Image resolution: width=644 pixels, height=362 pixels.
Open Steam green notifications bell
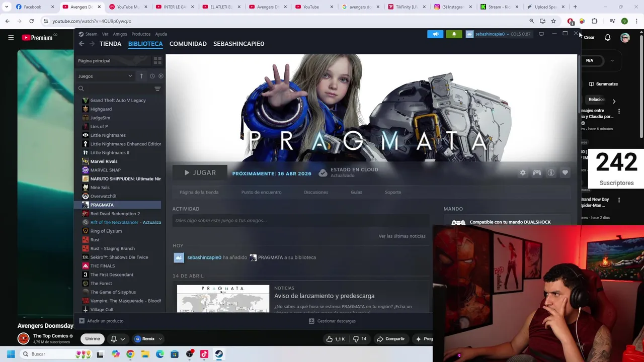pyautogui.click(x=454, y=34)
